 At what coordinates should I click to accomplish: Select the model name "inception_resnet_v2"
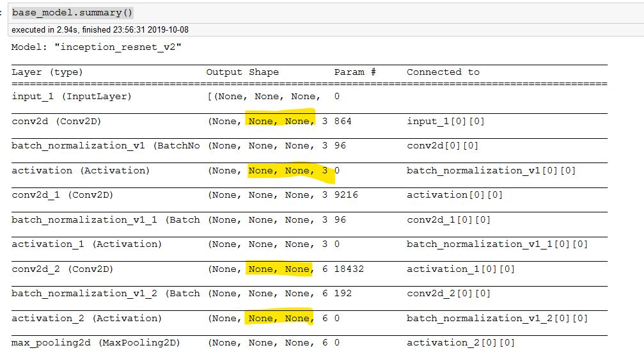[x=118, y=47]
